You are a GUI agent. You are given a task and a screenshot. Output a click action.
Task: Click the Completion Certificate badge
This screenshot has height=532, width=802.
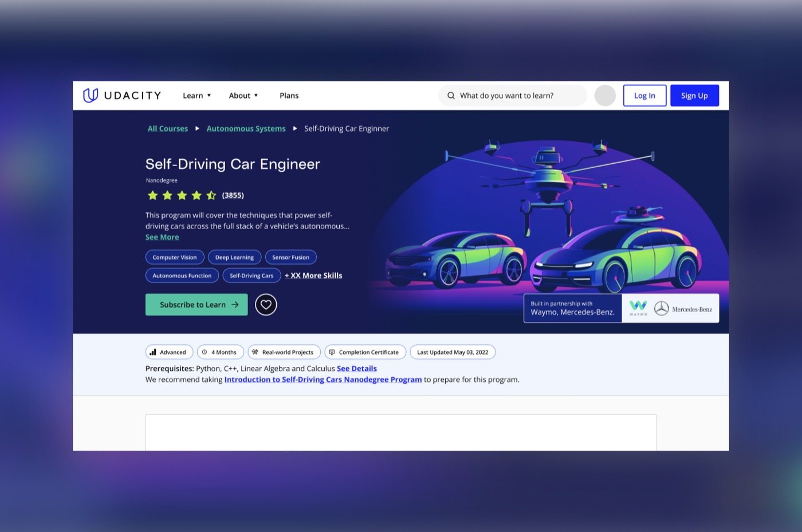click(x=365, y=352)
